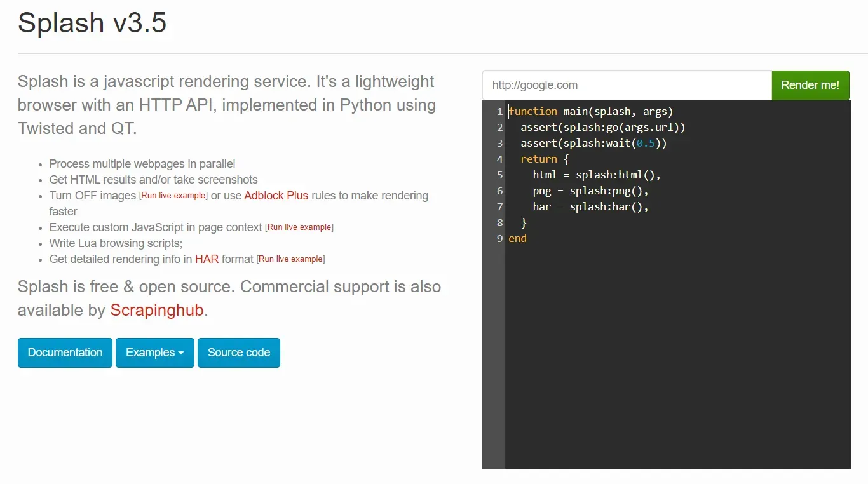Viewport: 868px width, 484px height.
Task: Open the Examples dropdown
Action: (x=154, y=353)
